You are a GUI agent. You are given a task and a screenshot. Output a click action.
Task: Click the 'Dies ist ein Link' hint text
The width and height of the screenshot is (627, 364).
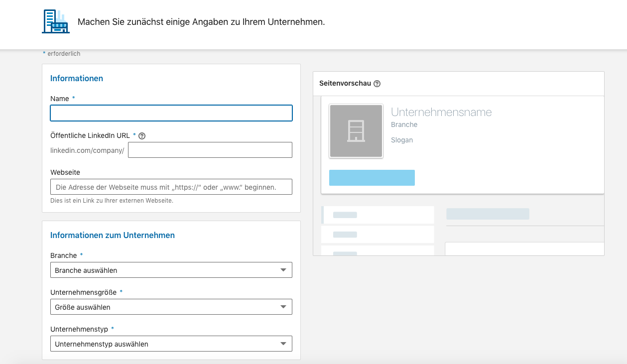[112, 201]
